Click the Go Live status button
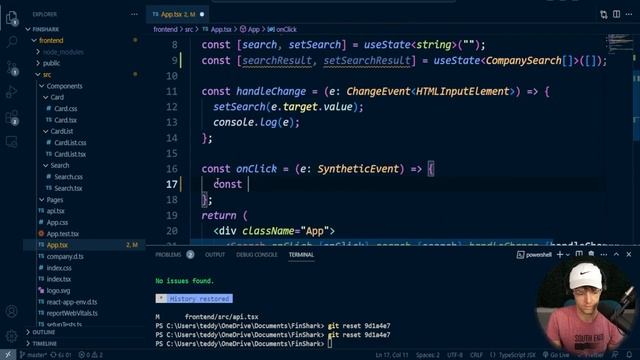 point(556,355)
